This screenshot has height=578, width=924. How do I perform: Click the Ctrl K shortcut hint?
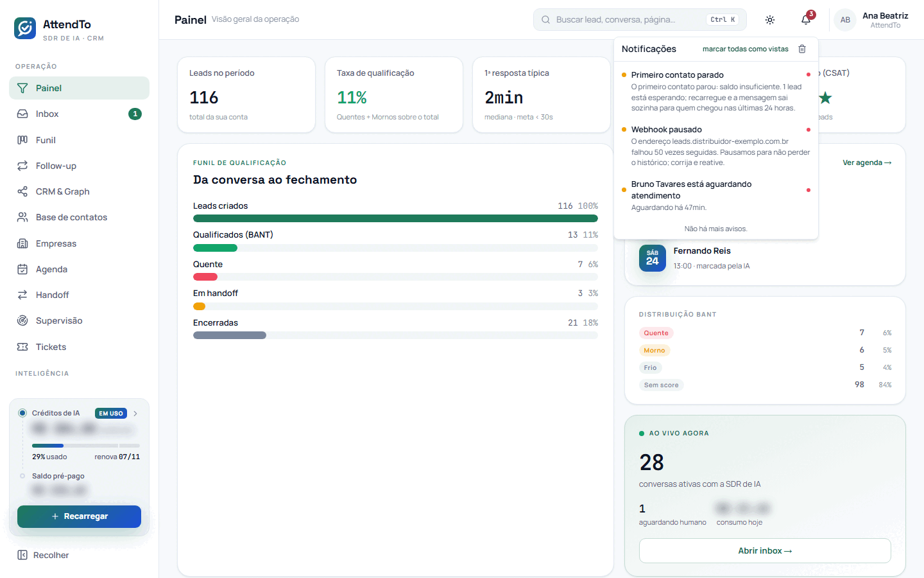723,20
